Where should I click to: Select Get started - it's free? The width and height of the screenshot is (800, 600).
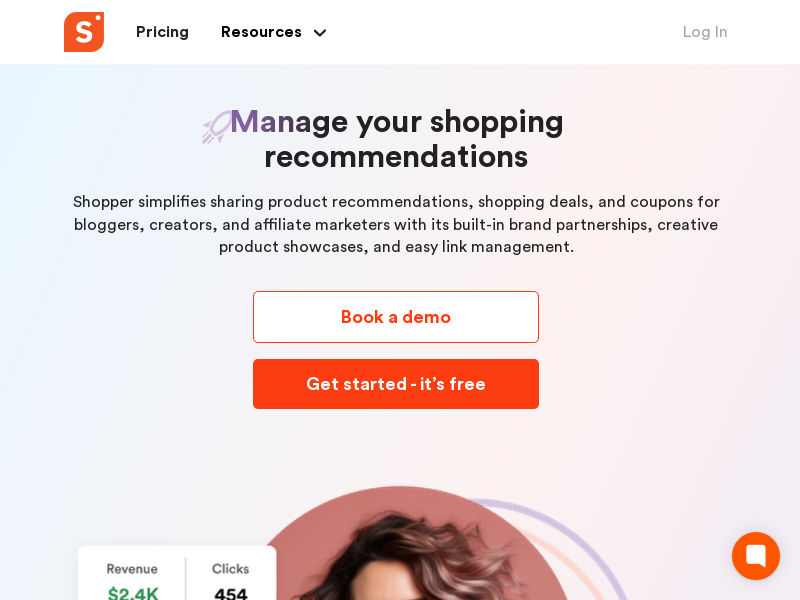(x=396, y=384)
